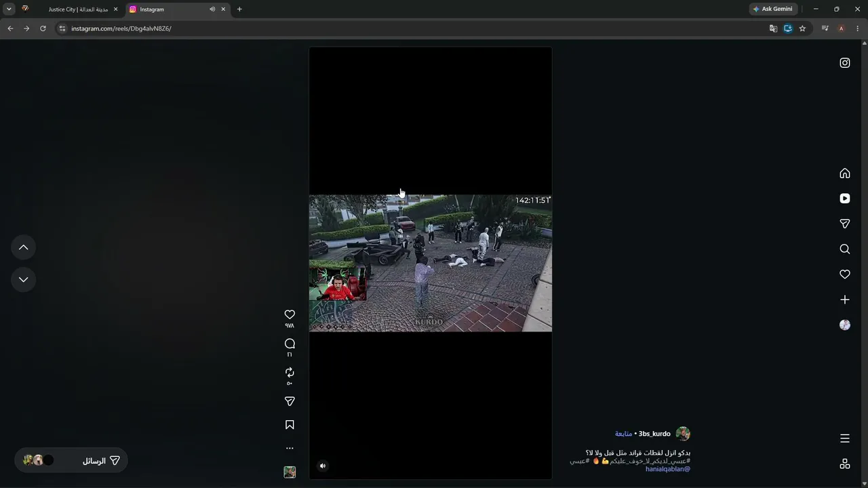Open a new browser tab
Viewport: 868px width, 488px height.
239,9
